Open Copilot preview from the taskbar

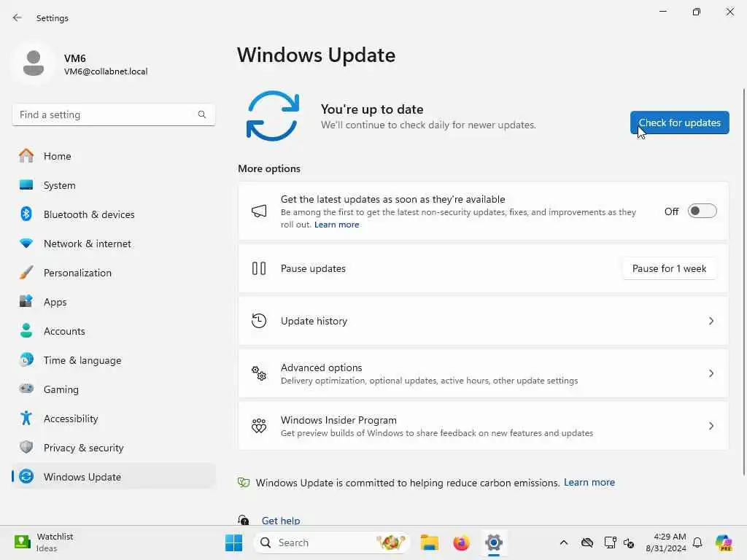pyautogui.click(x=723, y=542)
